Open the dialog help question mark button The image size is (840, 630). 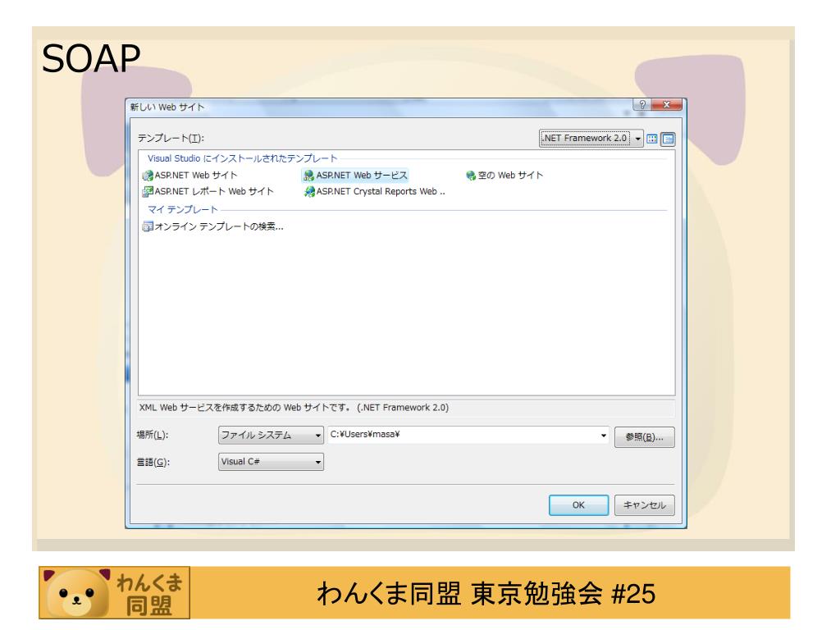pyautogui.click(x=641, y=104)
